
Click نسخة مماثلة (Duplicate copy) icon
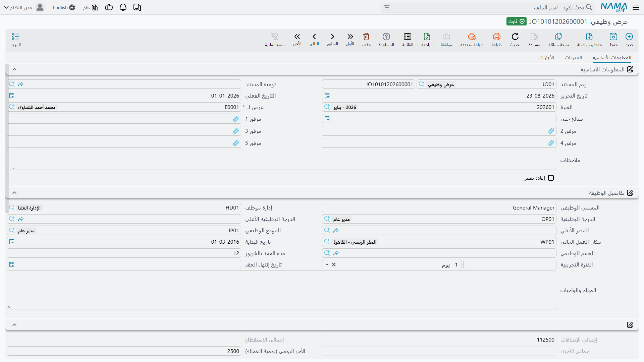(558, 37)
